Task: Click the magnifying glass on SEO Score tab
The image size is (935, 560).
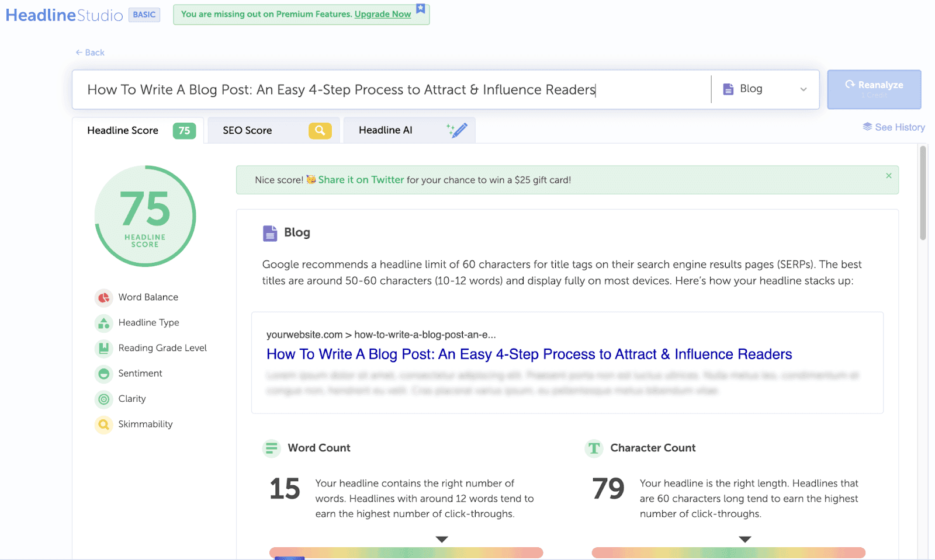Action: click(319, 130)
